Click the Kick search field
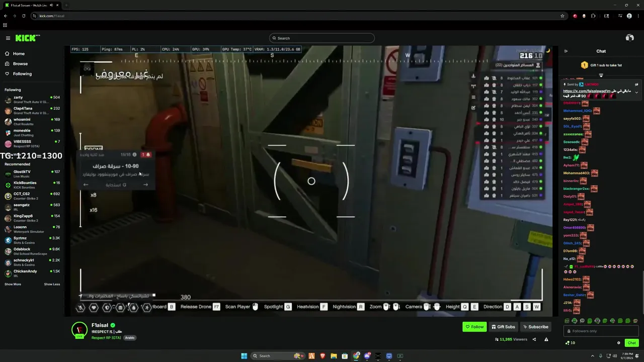The image size is (644, 362). click(x=322, y=38)
